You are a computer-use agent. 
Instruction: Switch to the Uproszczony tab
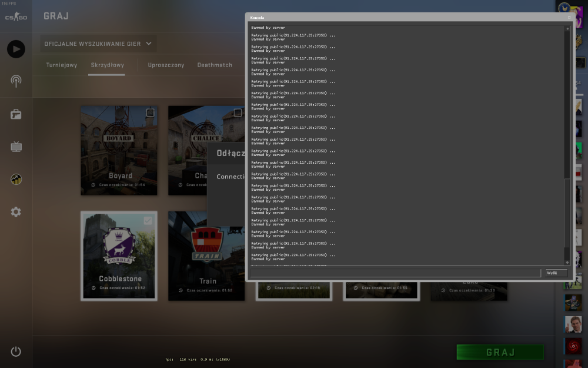(x=166, y=65)
